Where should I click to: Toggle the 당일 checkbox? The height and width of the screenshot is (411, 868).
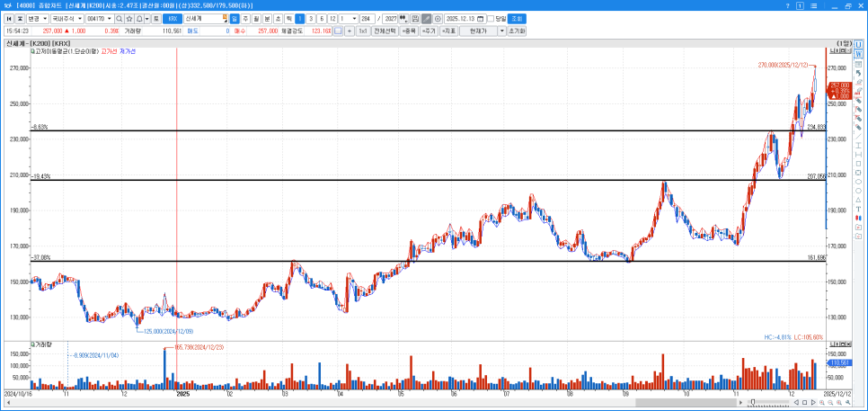pyautogui.click(x=491, y=18)
